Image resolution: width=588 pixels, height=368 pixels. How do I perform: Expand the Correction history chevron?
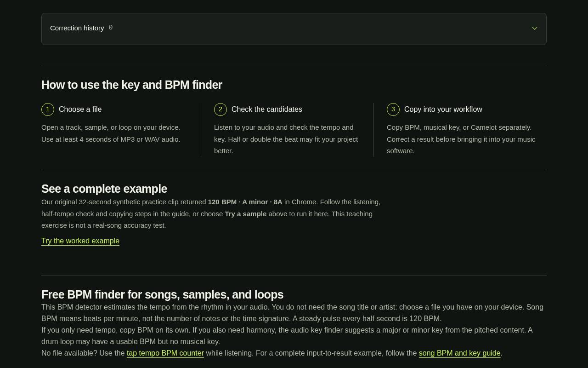click(535, 28)
